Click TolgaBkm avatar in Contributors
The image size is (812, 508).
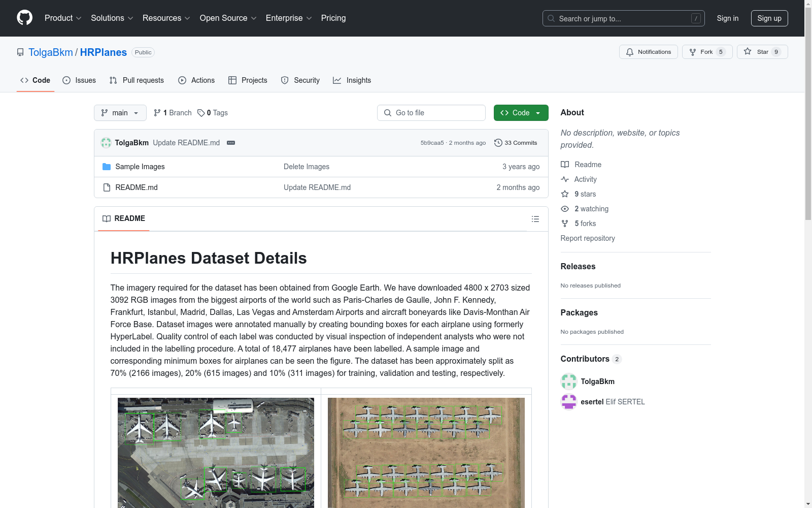pos(568,382)
